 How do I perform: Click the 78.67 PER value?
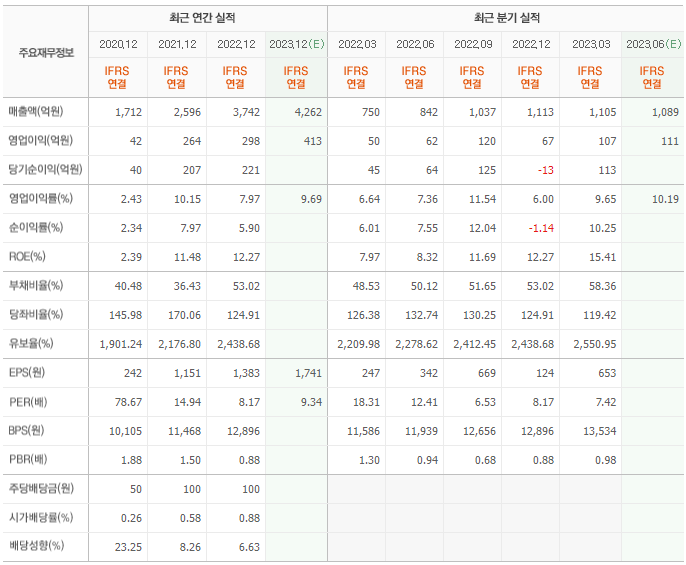click(x=128, y=402)
